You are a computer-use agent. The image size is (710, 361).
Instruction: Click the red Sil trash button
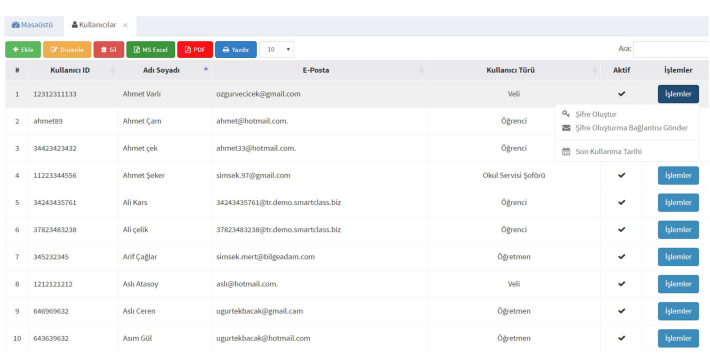point(109,50)
